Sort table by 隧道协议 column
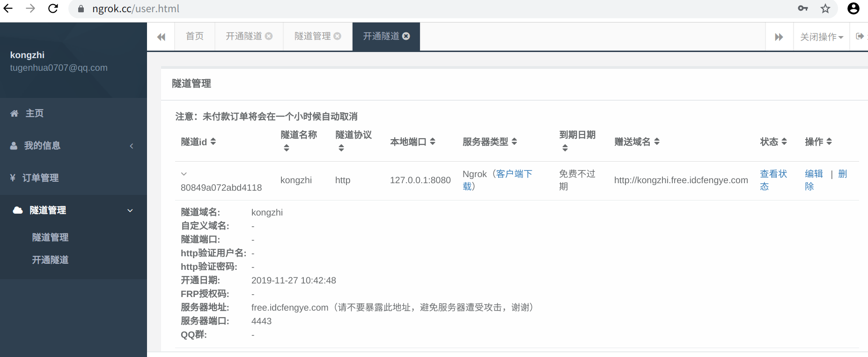 point(341,148)
